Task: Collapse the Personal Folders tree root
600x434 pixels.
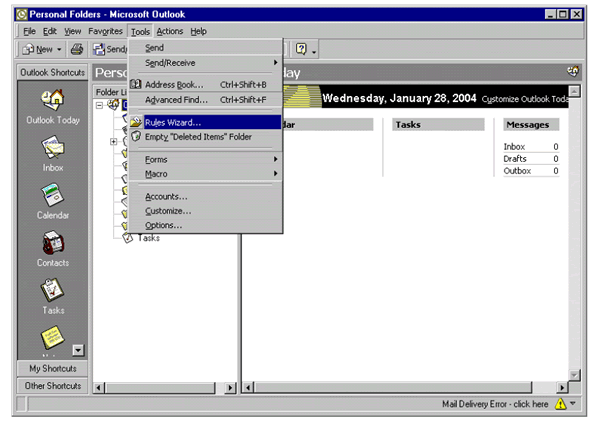Action: tap(99, 105)
